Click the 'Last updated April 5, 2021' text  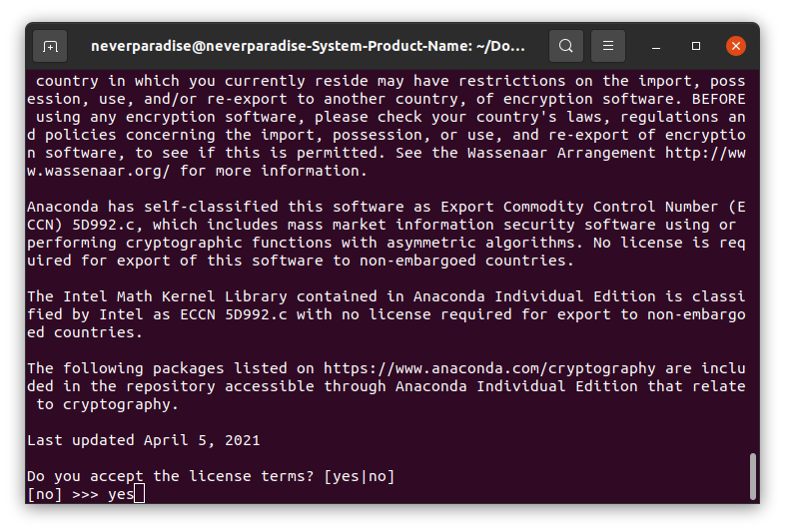(144, 440)
